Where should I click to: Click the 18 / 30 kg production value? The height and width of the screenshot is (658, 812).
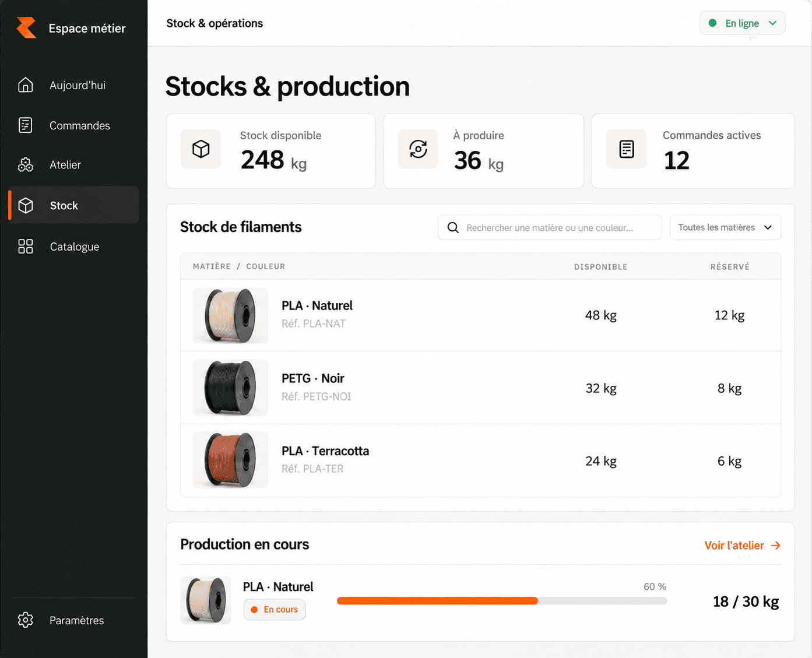(x=746, y=601)
